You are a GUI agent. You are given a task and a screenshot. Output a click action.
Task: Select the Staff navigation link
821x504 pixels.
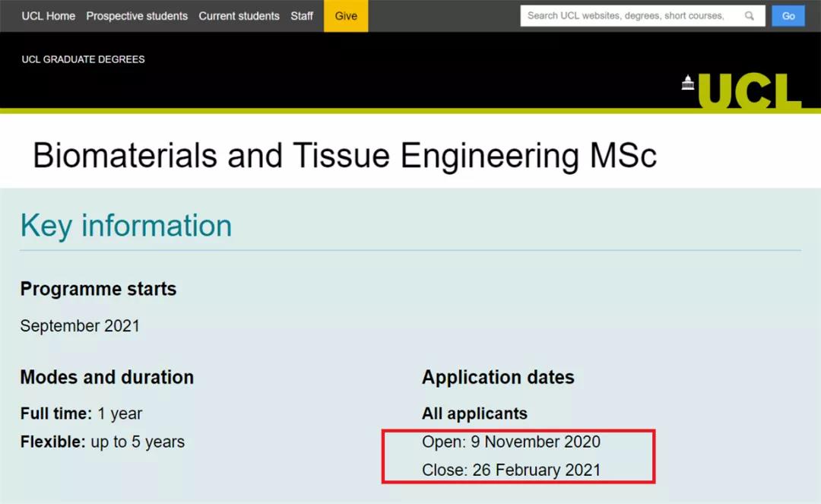coord(302,16)
